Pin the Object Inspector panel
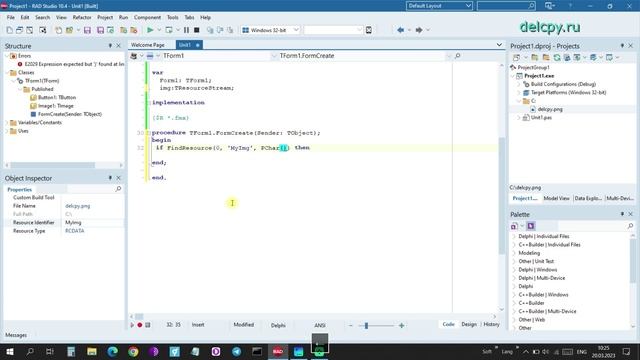Image resolution: width=640 pixels, height=360 pixels. pos(110,178)
